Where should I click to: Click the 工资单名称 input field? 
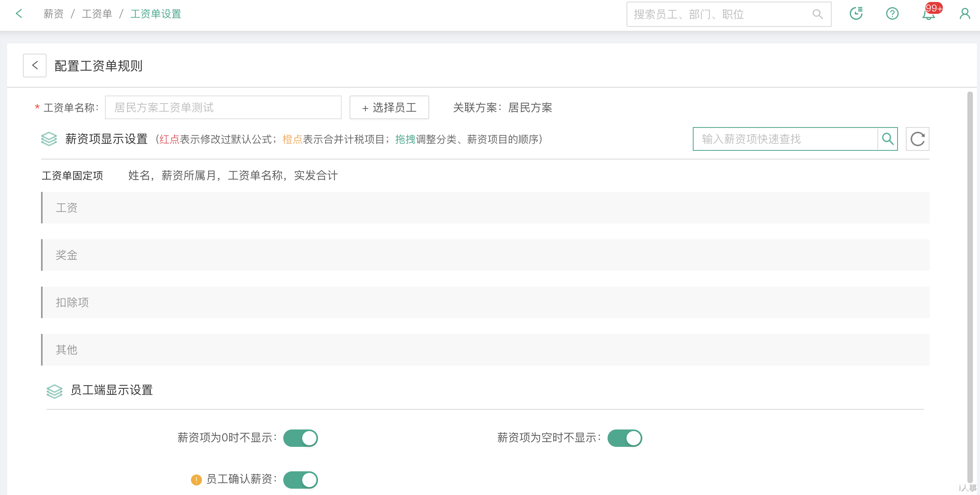point(223,107)
